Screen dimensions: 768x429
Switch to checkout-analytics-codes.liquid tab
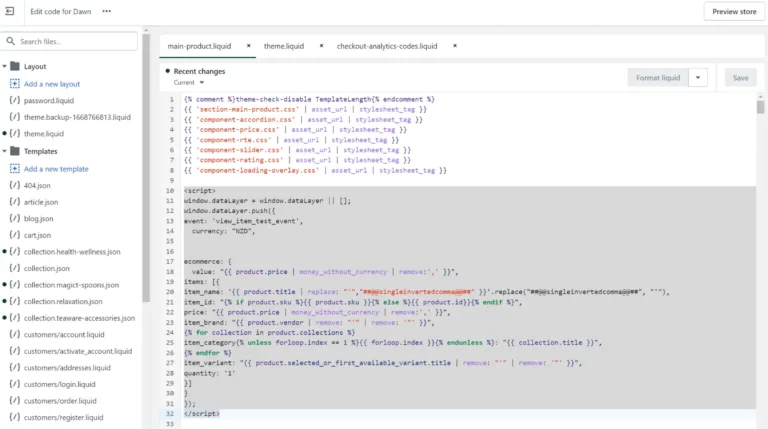[x=387, y=46]
